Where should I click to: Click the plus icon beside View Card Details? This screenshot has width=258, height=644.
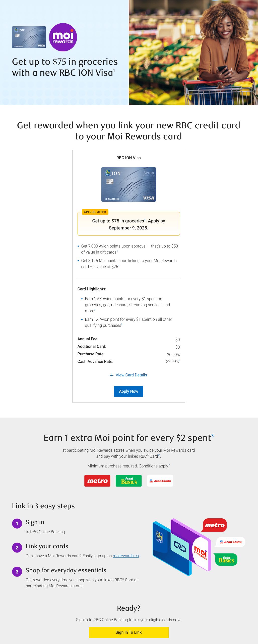pyautogui.click(x=112, y=375)
